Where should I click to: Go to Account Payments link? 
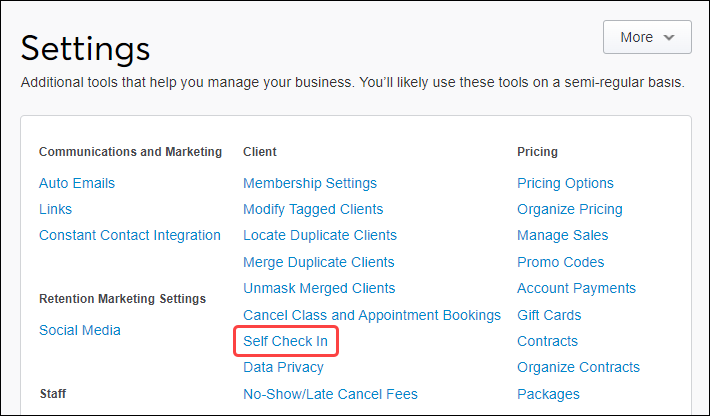point(576,288)
